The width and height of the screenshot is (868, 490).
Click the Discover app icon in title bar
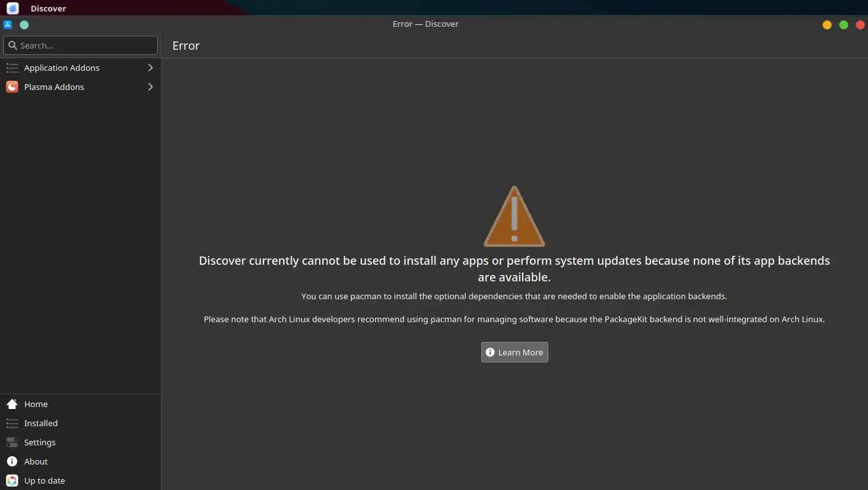click(8, 25)
